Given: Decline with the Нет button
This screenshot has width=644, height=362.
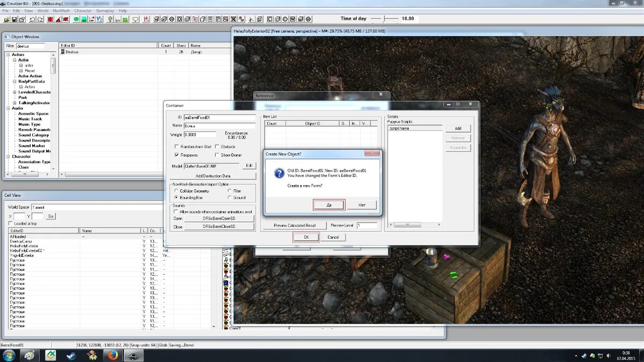Looking at the screenshot, I should click(x=362, y=205).
